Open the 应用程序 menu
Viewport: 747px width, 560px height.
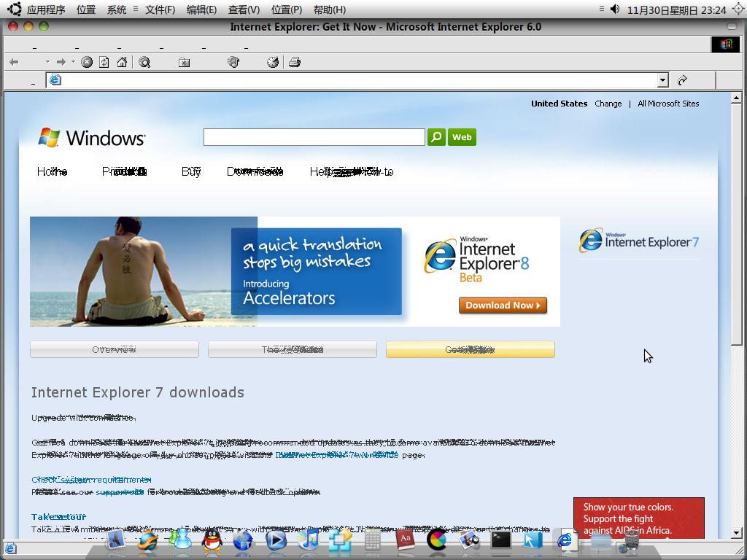(x=46, y=9)
